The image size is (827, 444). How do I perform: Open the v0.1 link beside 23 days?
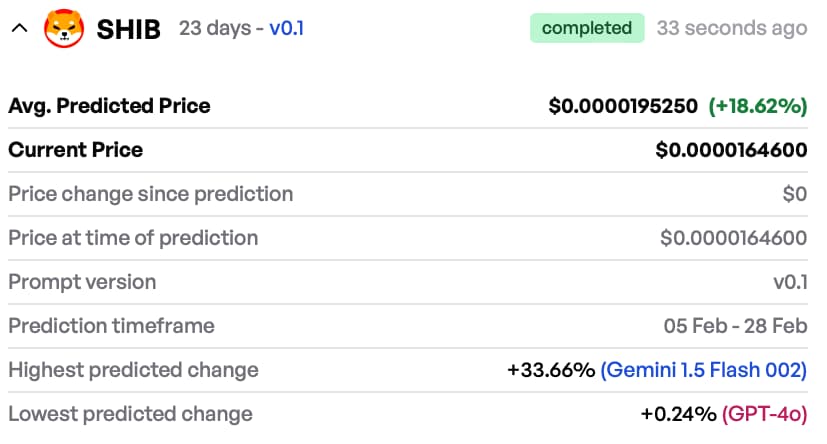pos(286,28)
